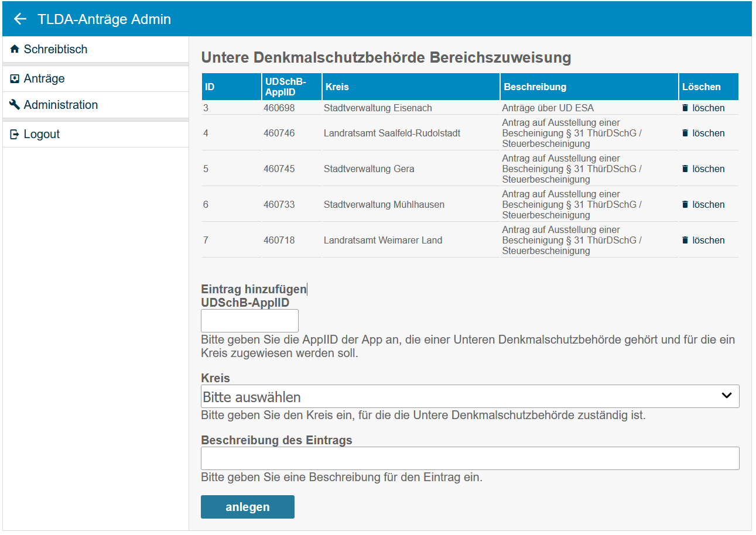Click trash icon for Landratsamt Weimarer Land

tap(685, 241)
